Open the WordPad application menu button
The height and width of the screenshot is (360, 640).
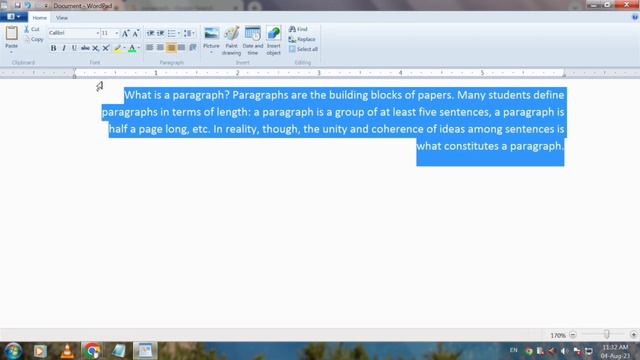tap(13, 17)
